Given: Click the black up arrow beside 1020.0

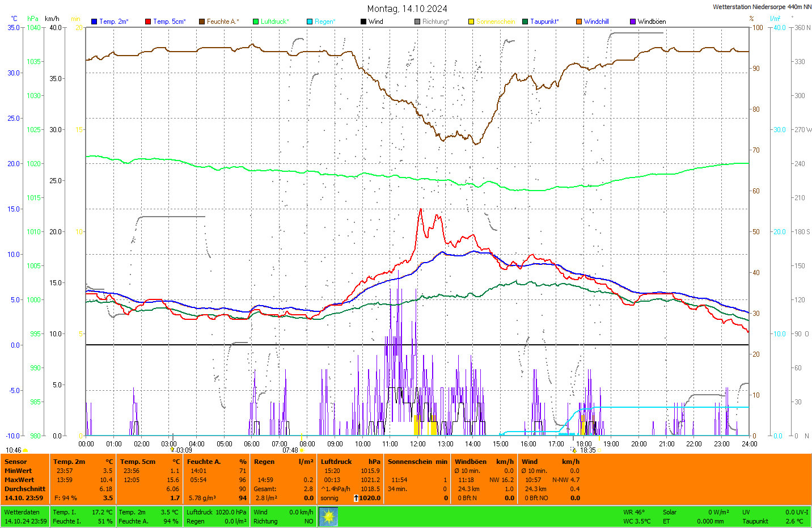Looking at the screenshot, I should [356, 498].
